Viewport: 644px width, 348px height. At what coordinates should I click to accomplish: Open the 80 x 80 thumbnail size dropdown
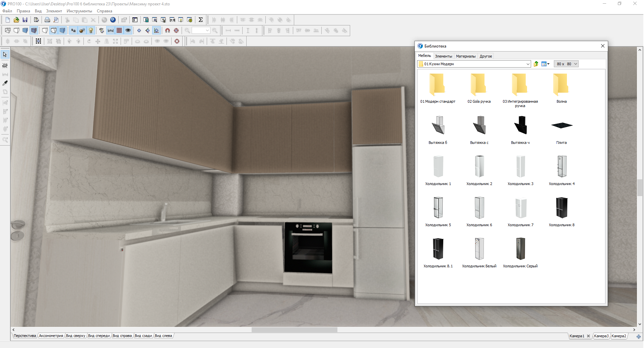[x=576, y=64]
